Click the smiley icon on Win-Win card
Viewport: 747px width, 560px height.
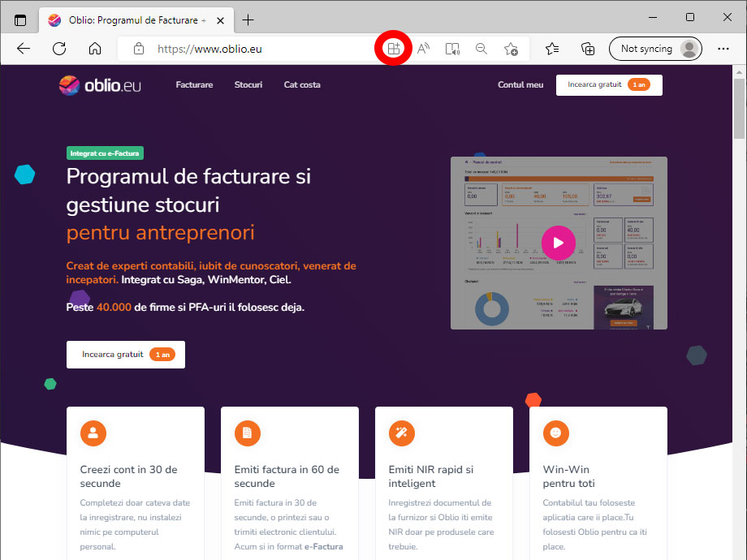click(x=556, y=433)
